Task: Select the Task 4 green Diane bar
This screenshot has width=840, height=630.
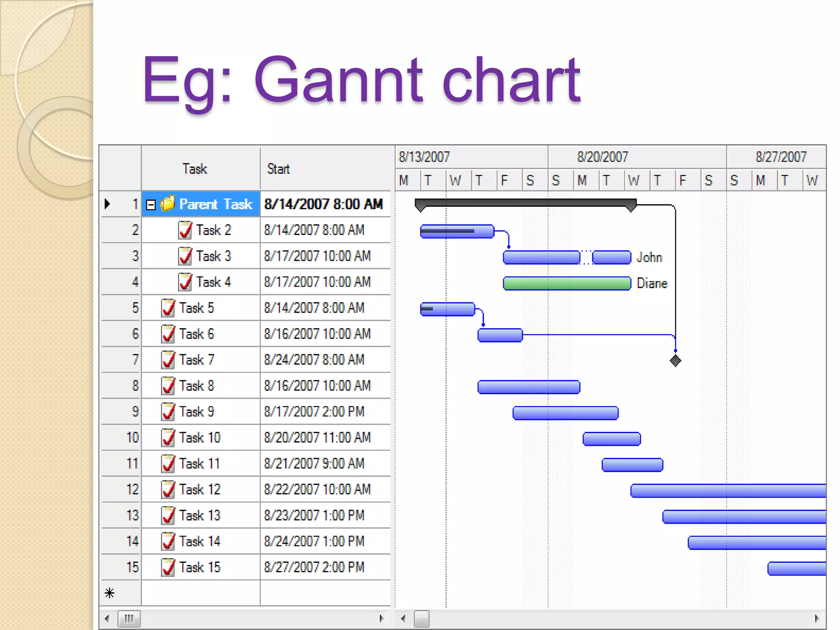Action: [x=567, y=283]
